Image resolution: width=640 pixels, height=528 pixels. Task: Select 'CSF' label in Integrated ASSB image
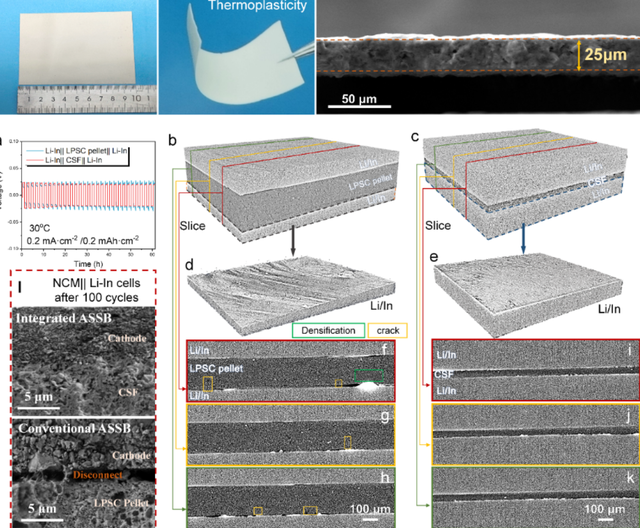[x=128, y=392]
